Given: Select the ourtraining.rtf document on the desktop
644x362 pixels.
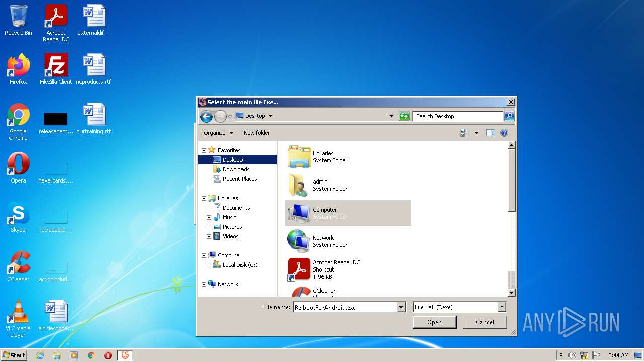Looking at the screenshot, I should (x=94, y=119).
